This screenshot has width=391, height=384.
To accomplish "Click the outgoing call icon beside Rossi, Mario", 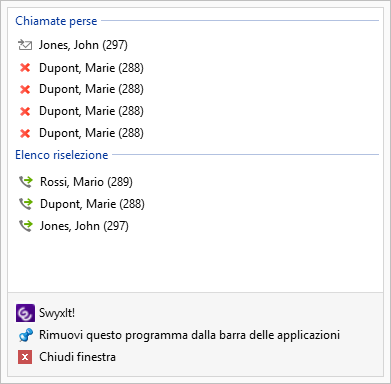I will pyautogui.click(x=25, y=182).
